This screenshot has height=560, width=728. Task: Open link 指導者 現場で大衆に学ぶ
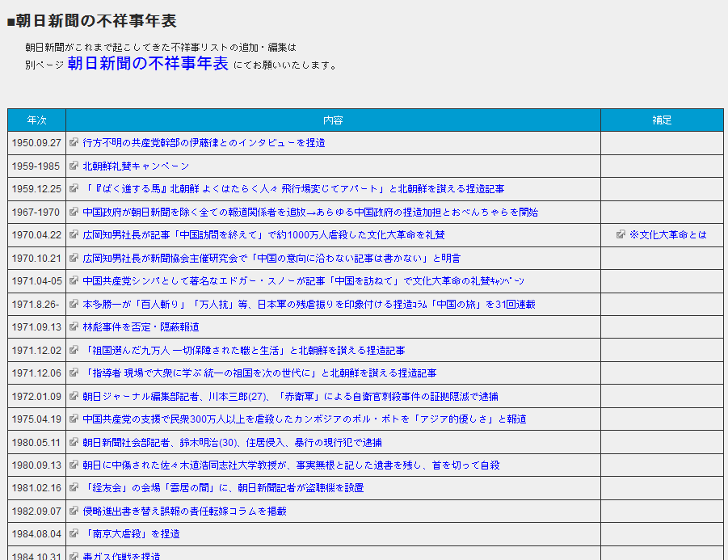(259, 373)
